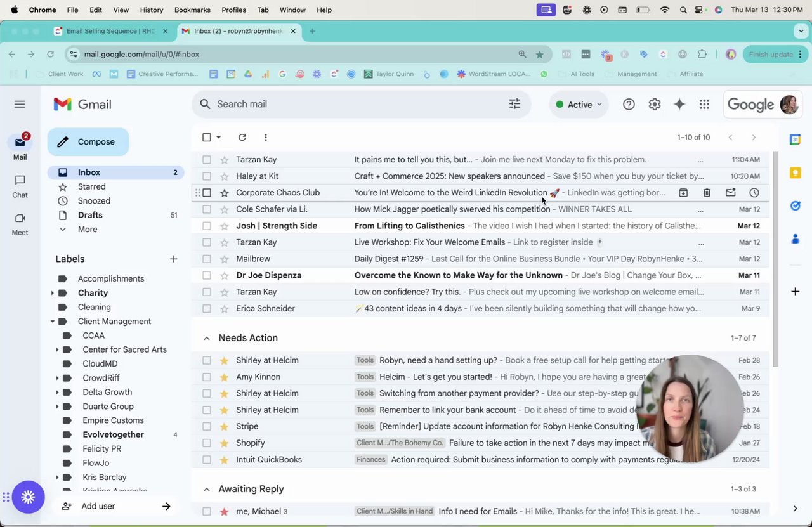Screen dimensions: 812x527
Task: Click the Gmail logo
Action: point(82,105)
